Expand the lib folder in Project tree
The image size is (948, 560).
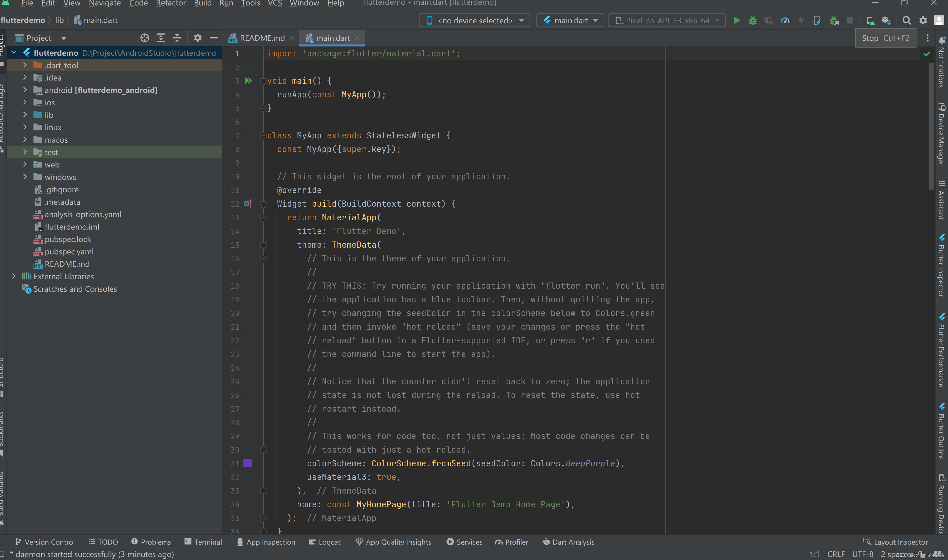tap(25, 115)
